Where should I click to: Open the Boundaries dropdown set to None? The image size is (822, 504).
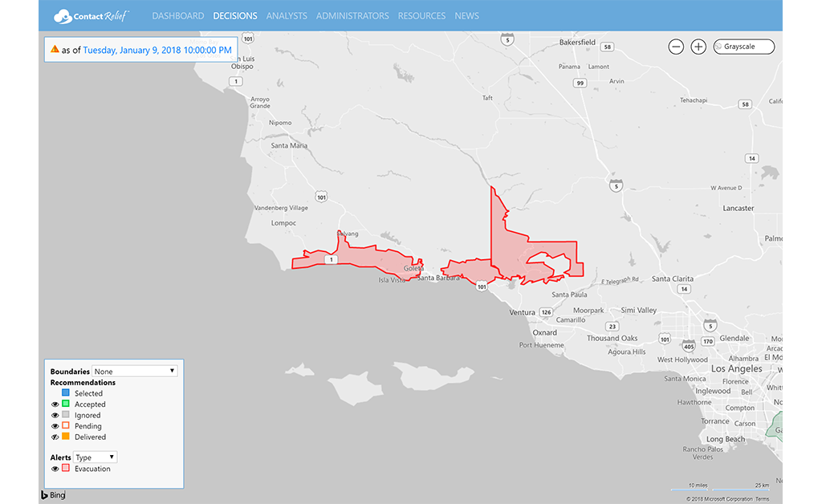134,372
